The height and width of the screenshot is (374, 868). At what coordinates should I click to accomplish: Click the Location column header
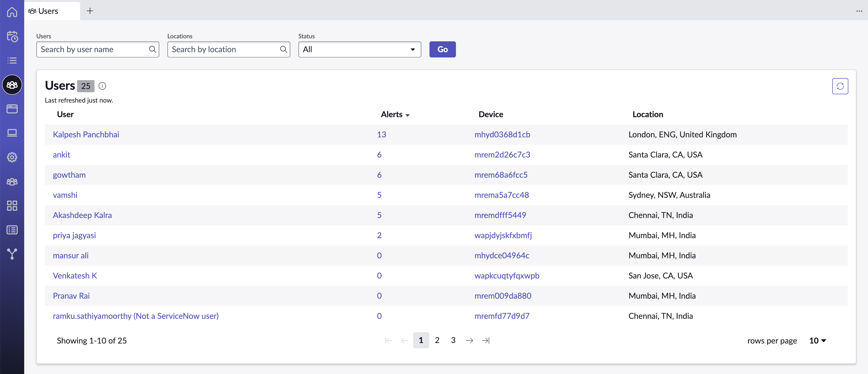pyautogui.click(x=648, y=115)
